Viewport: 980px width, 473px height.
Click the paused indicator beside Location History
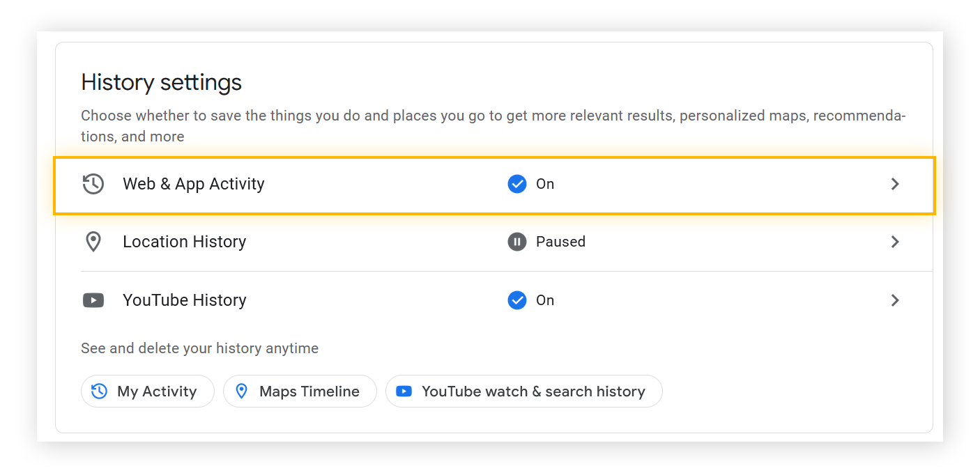[x=516, y=242]
